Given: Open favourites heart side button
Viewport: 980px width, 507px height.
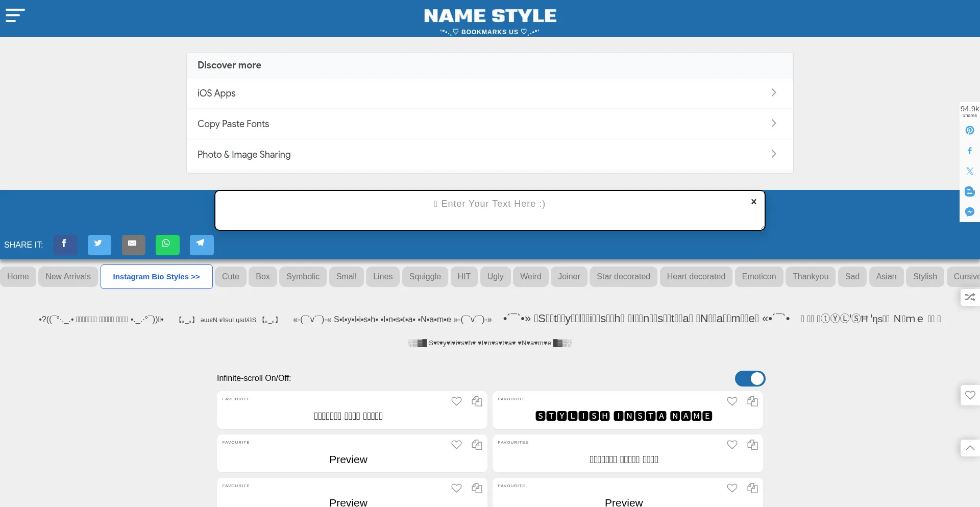Looking at the screenshot, I should coord(970,395).
